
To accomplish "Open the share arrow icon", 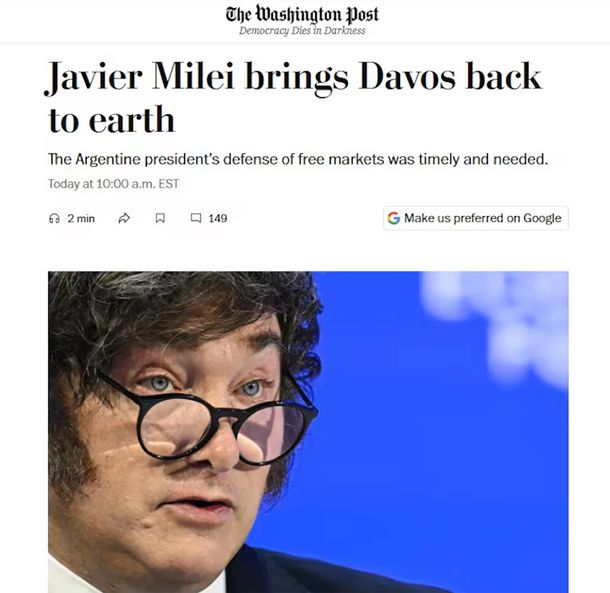I will pyautogui.click(x=124, y=218).
